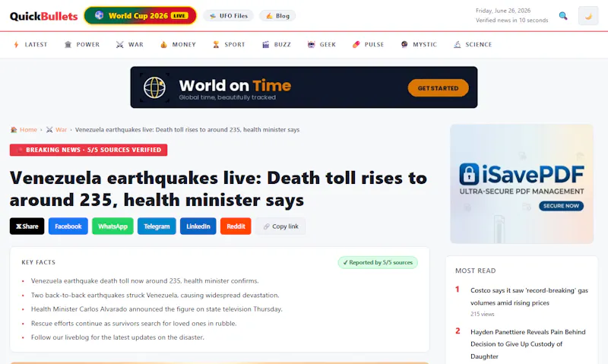
Task: Open UFO Files link
Action: 229,16
